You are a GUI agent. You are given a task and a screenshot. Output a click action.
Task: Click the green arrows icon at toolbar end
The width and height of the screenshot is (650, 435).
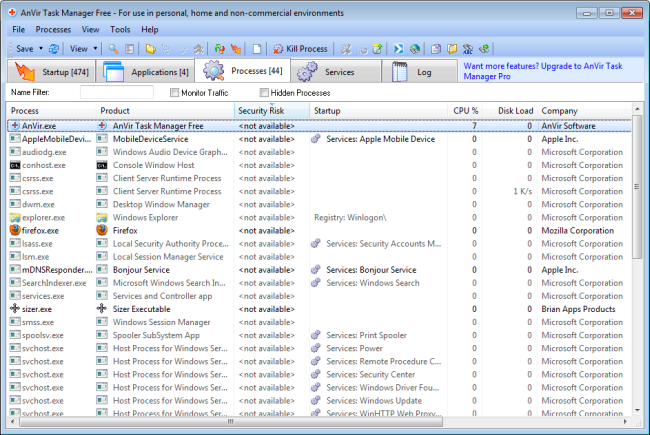click(x=484, y=49)
